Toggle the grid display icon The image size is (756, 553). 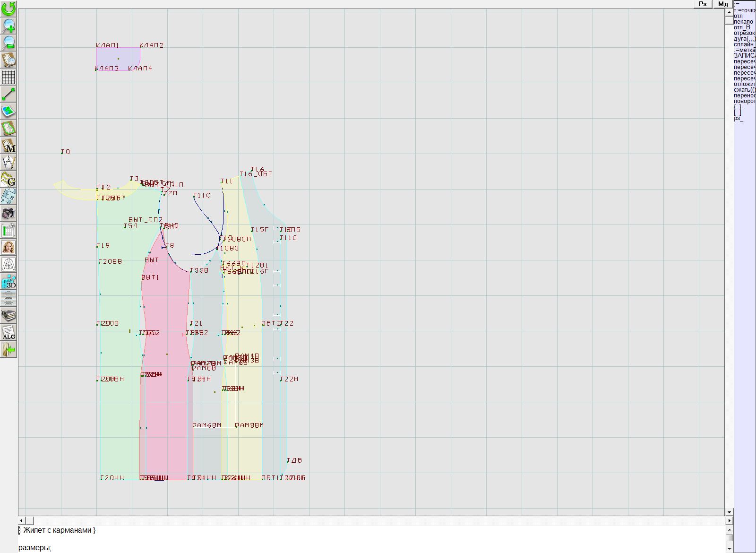(x=9, y=77)
